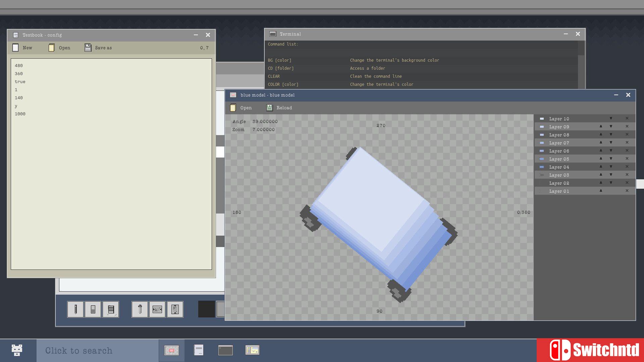Viewport: 644px width, 362px height.
Task: Open the start menu mascot icon
Action: pyautogui.click(x=17, y=350)
